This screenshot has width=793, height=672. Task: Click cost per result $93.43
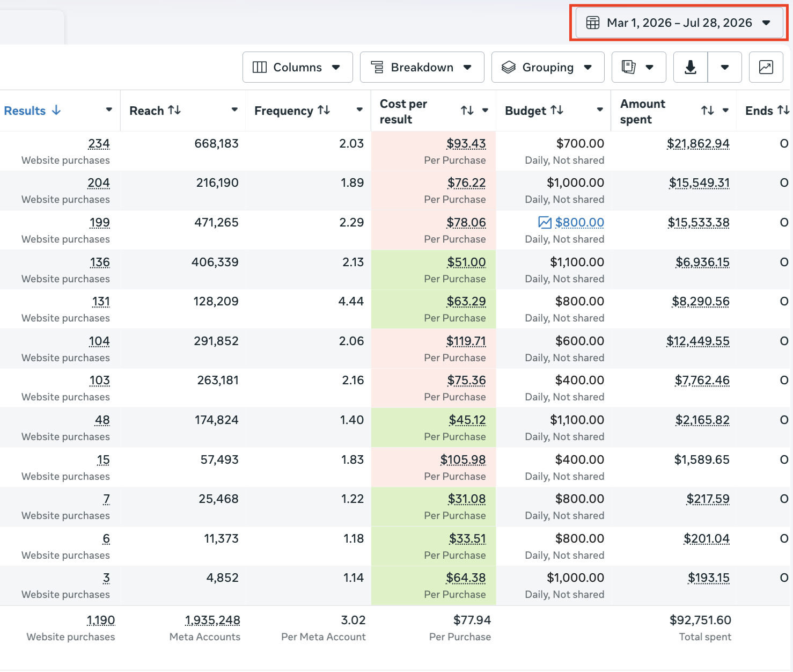[466, 144]
